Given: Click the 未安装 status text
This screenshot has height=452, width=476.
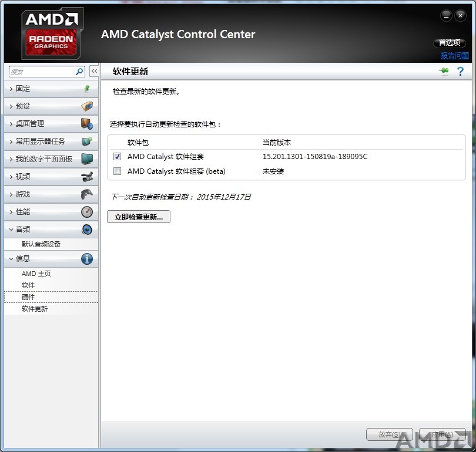Looking at the screenshot, I should click(273, 171).
